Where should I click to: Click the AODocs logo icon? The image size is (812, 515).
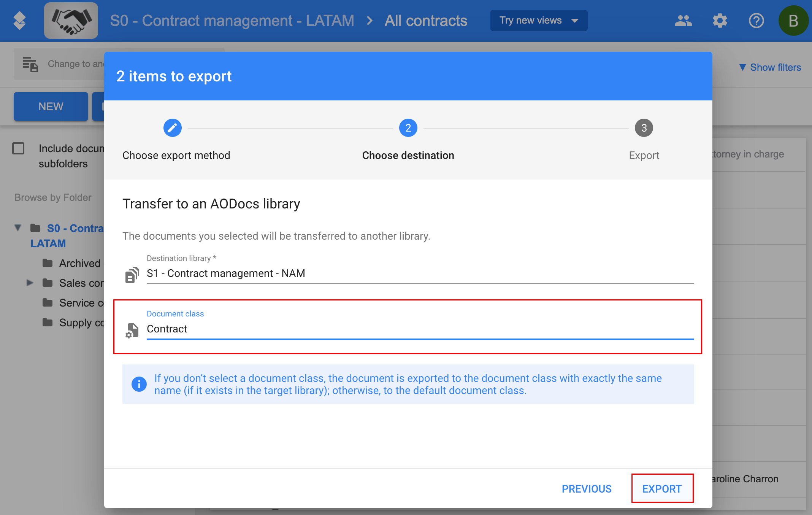pos(19,21)
